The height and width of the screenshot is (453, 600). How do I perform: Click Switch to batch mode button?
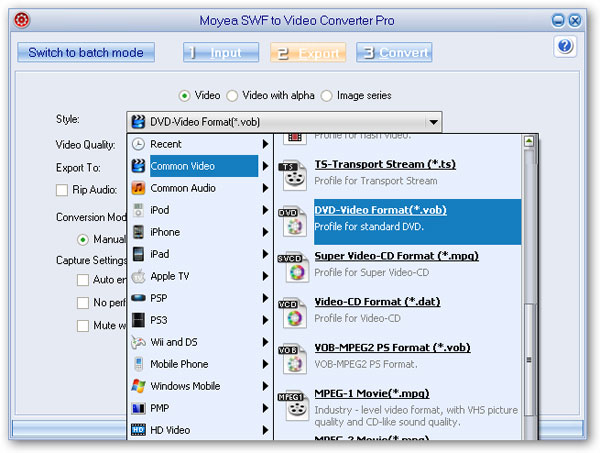click(86, 52)
